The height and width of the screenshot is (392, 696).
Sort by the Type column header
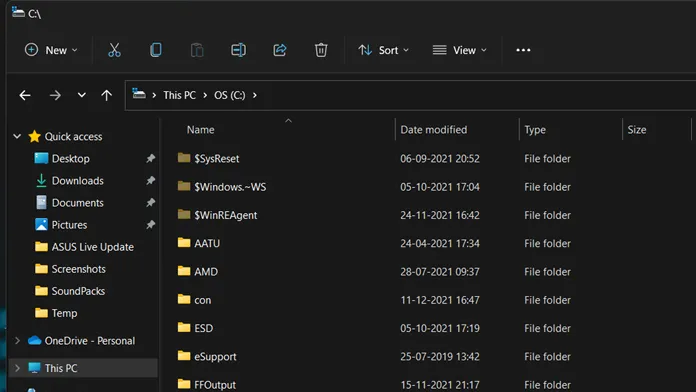click(x=535, y=130)
